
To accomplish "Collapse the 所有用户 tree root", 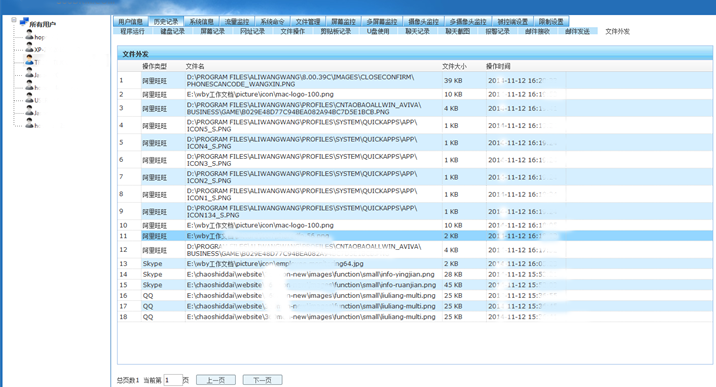I will tap(14, 20).
